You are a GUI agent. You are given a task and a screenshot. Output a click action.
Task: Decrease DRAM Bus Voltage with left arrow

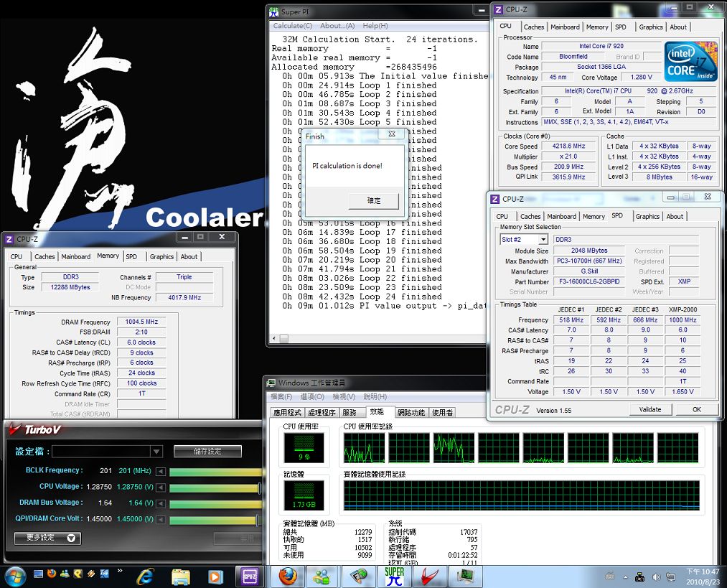click(161, 503)
